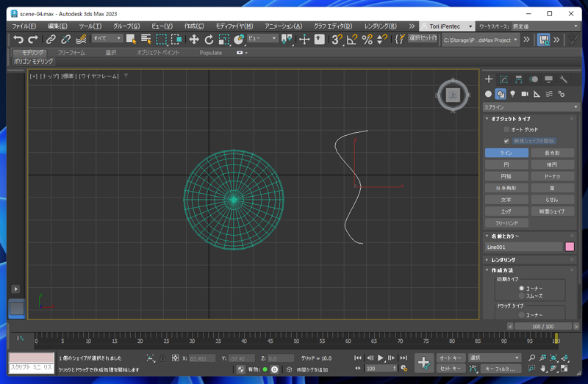Select the Lights category icon
The width and height of the screenshot is (588, 384).
[512, 94]
